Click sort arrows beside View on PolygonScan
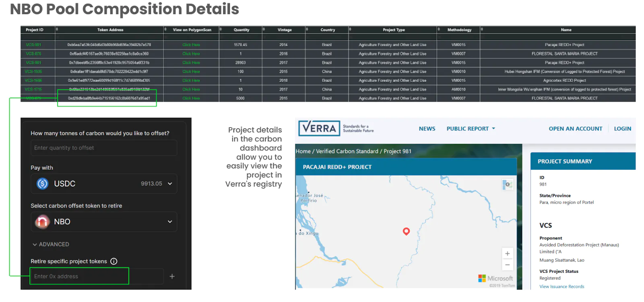The image size is (644, 302). pyautogui.click(x=165, y=29)
